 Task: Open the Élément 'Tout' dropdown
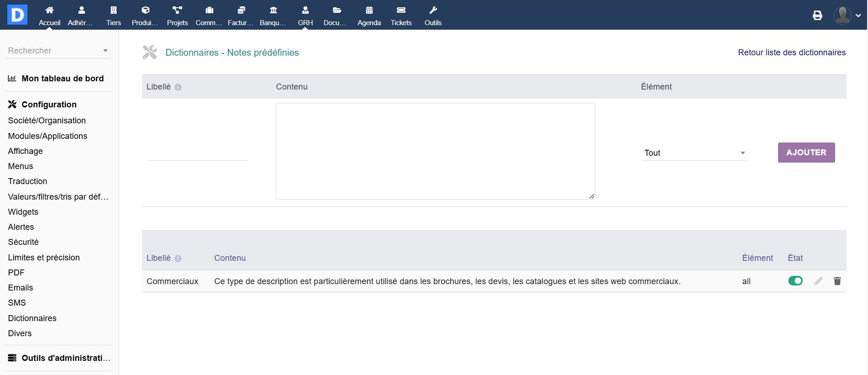[x=694, y=153]
